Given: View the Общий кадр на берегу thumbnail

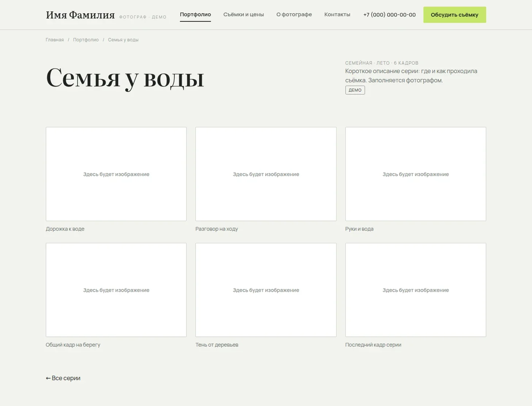Looking at the screenshot, I should [116, 290].
